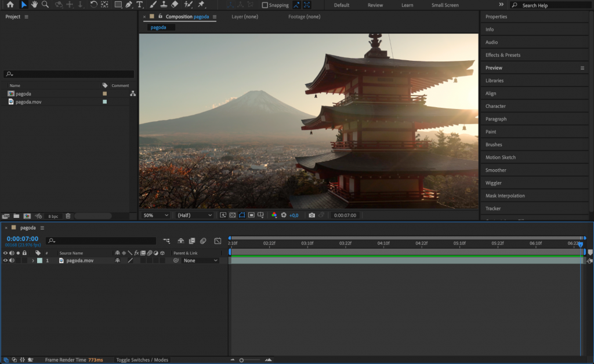Toggle the Transparency Grid in the viewer
Viewport: 594px width, 364px height.
(231, 214)
